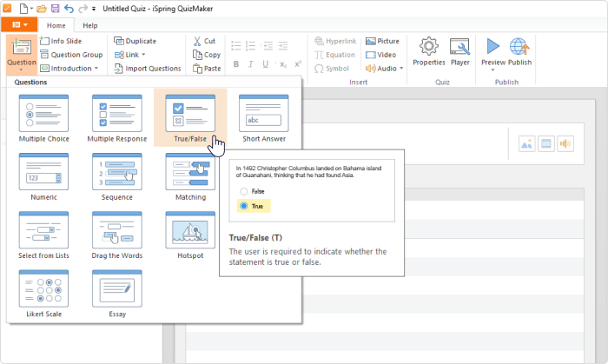This screenshot has width=608, height=364.
Task: Open an existing quiz file
Action: pyautogui.click(x=41, y=9)
